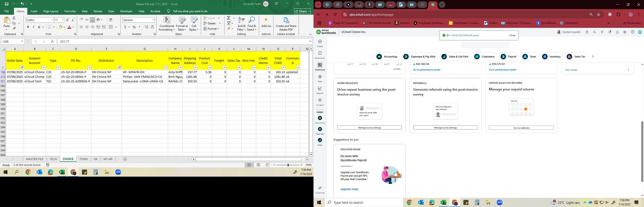Open Expenses & Pay Bills shortcut
The image size is (644, 207).
420,57
